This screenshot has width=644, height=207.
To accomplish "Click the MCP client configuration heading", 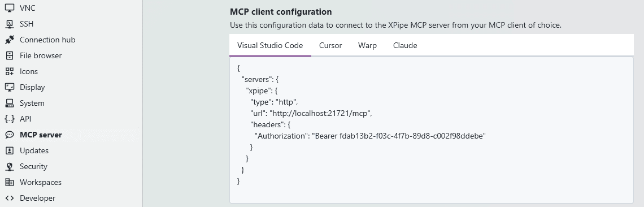I will pyautogui.click(x=281, y=11).
